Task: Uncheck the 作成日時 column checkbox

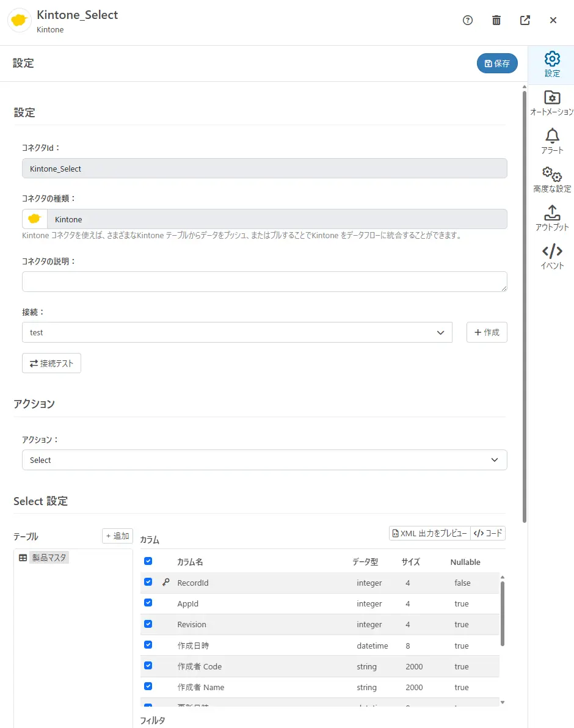Action: pos(148,644)
